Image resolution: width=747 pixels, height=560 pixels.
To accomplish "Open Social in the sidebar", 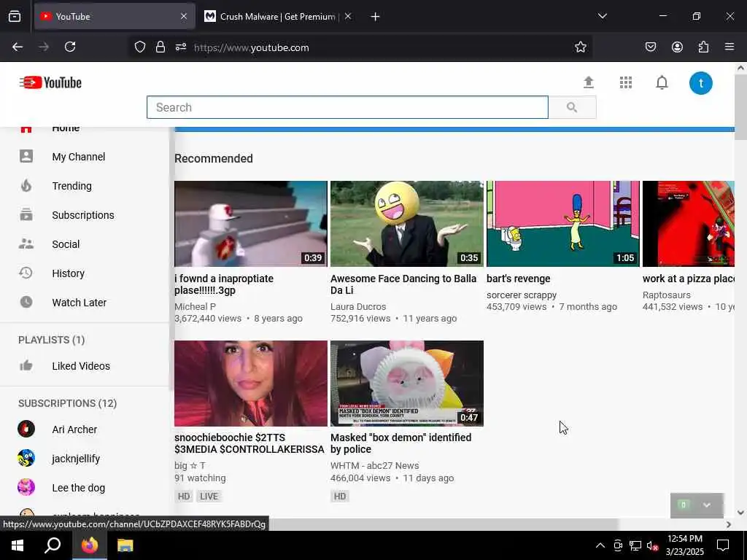I will 66,244.
